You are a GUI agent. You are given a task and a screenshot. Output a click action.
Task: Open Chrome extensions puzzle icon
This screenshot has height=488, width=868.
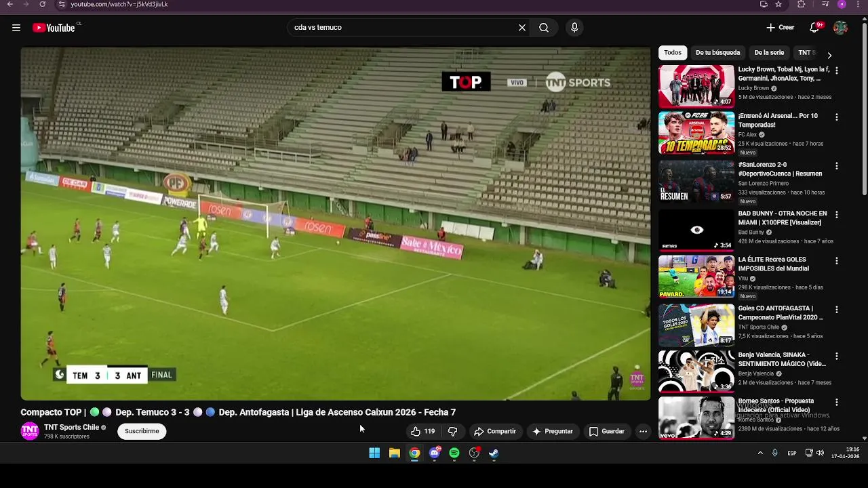pyautogui.click(x=802, y=4)
